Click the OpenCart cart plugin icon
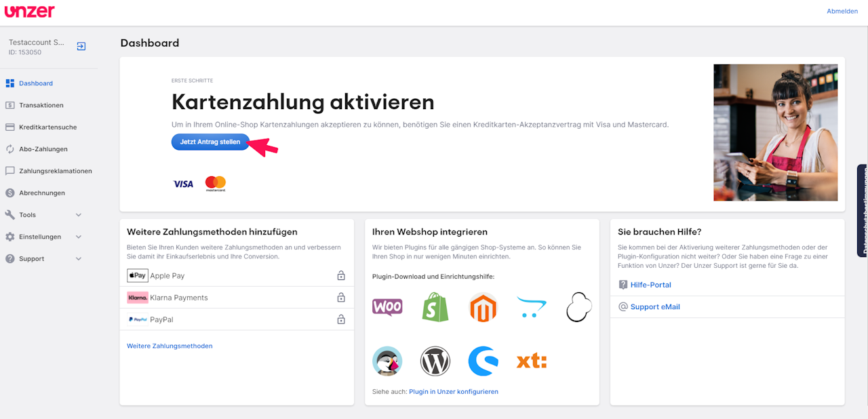Viewport: 868px width, 419px height. (x=531, y=307)
